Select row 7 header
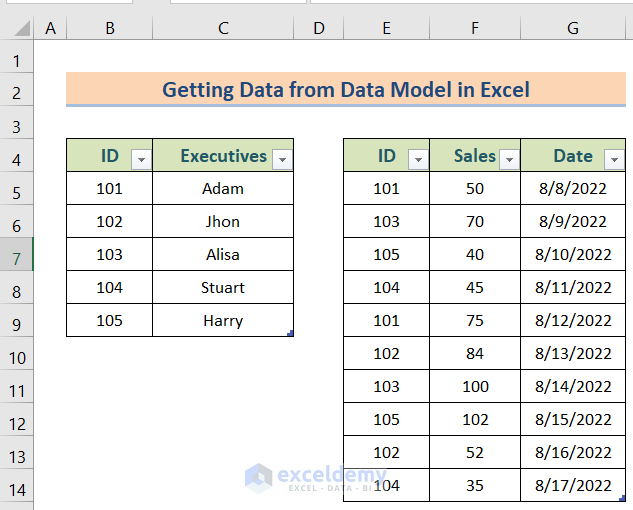This screenshot has width=633, height=510. pos(16,258)
